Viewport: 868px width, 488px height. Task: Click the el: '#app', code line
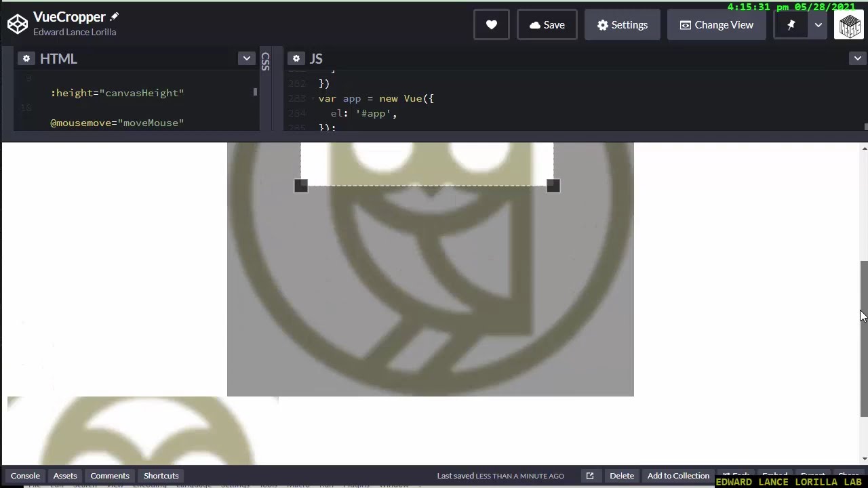[363, 113]
